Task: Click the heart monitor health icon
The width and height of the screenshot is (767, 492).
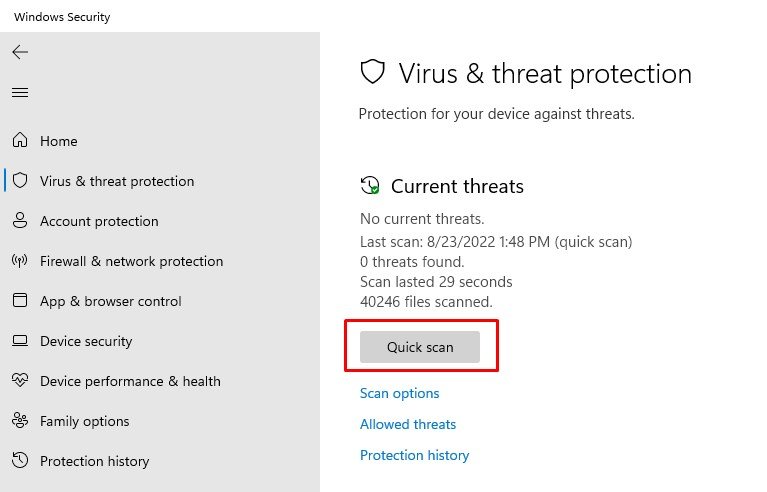Action: click(x=20, y=380)
